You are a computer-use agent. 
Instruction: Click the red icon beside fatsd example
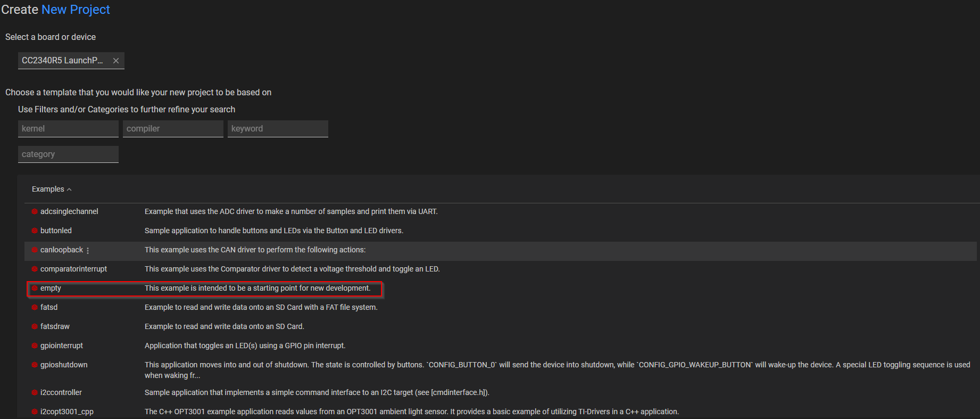click(x=35, y=308)
